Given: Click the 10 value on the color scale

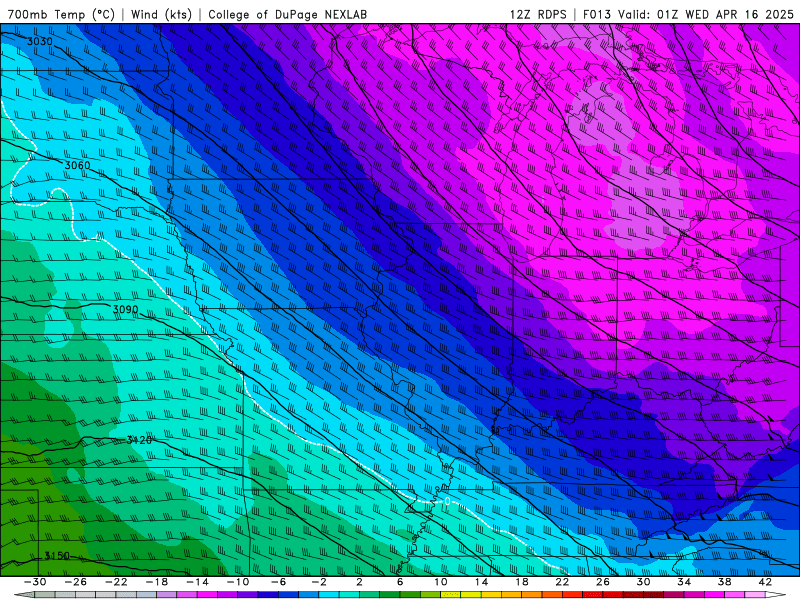Looking at the screenshot, I should coord(441,582).
